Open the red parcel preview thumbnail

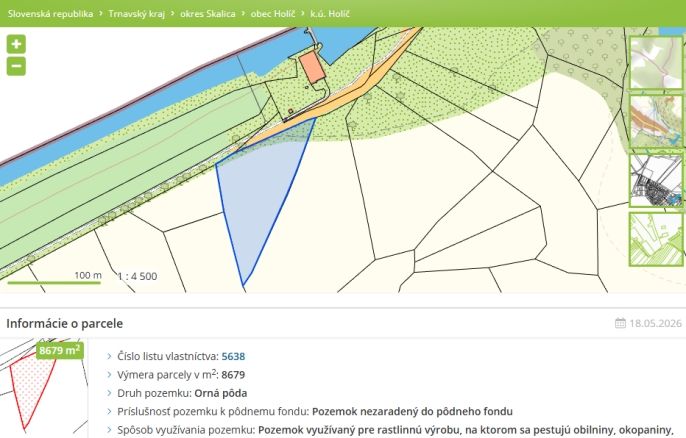click(x=43, y=388)
